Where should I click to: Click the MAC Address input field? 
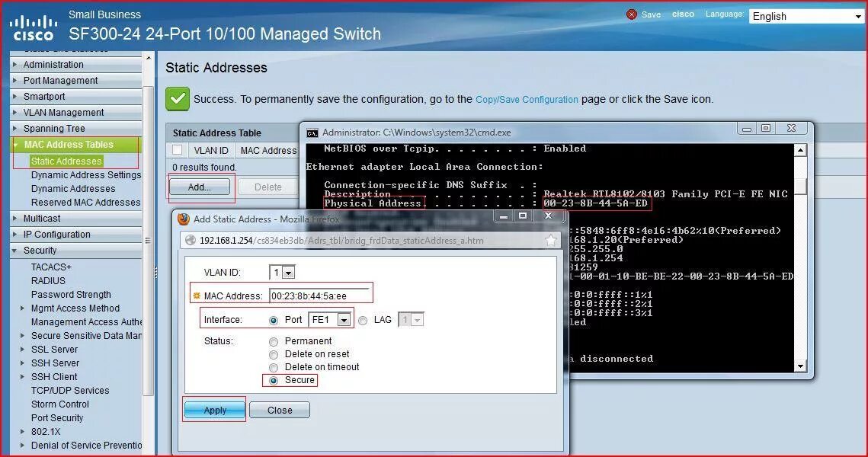click(x=319, y=296)
